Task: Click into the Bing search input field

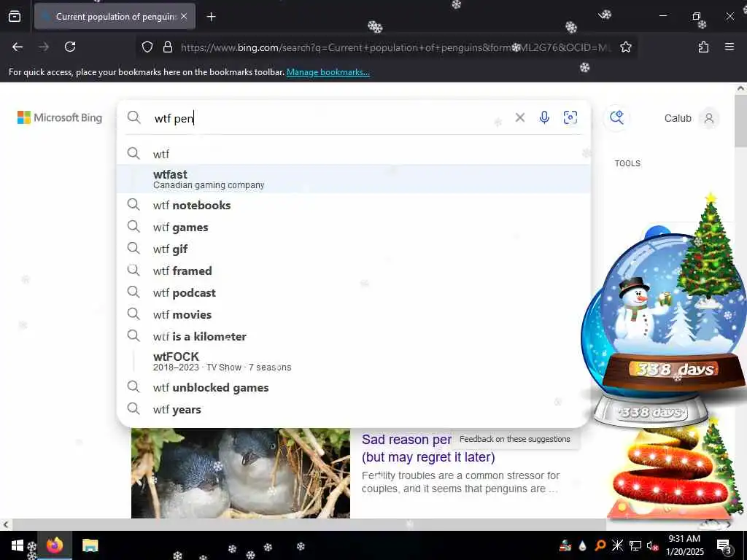Action: [329, 117]
